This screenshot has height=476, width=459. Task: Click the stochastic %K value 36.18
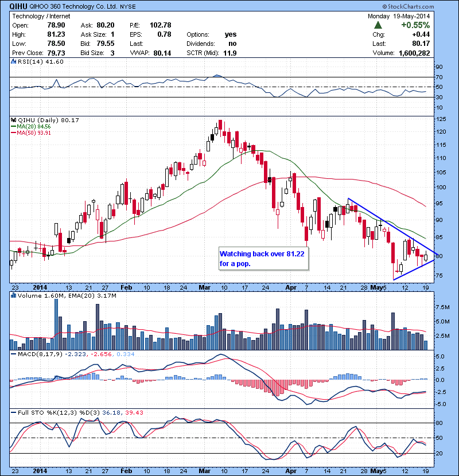tap(110, 413)
